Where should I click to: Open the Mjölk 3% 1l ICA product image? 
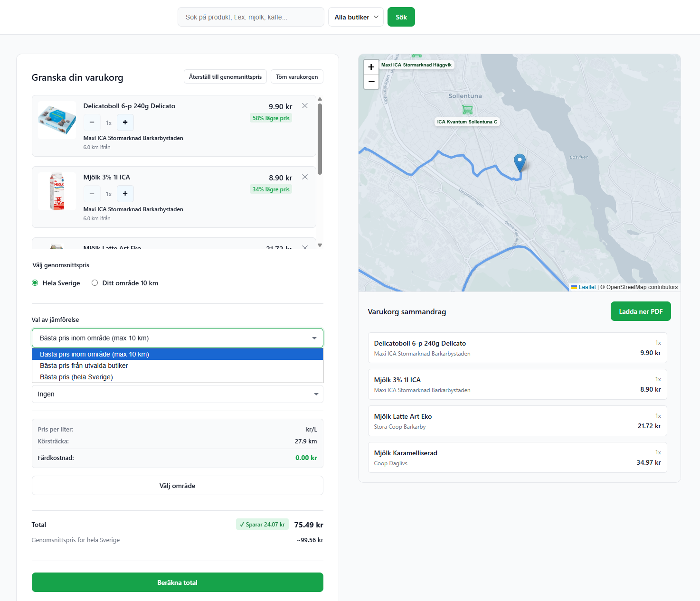[x=57, y=191]
